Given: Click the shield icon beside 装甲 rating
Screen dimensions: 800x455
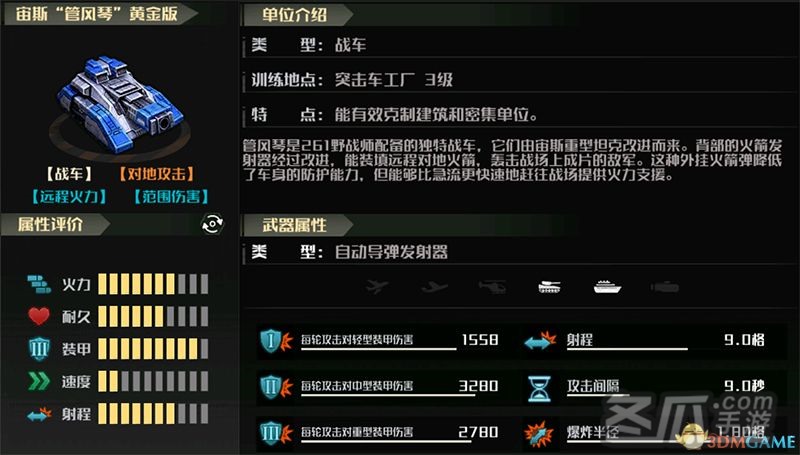Looking at the screenshot, I should point(39,349).
